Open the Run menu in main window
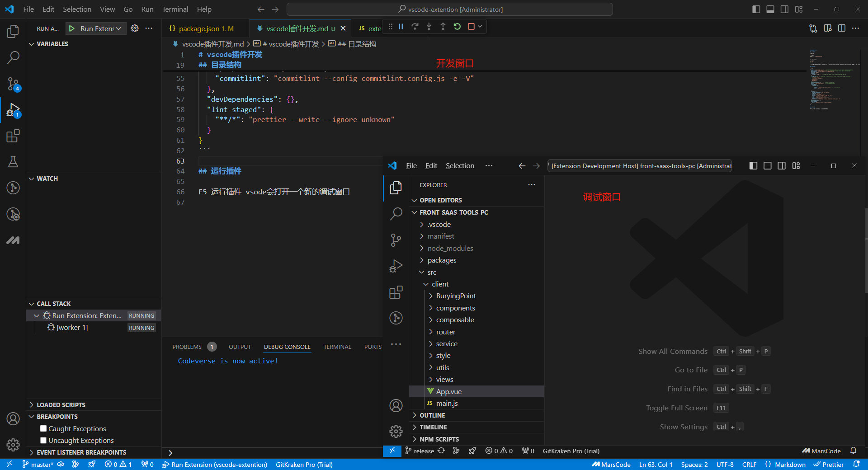This screenshot has height=470, width=868. (x=147, y=9)
